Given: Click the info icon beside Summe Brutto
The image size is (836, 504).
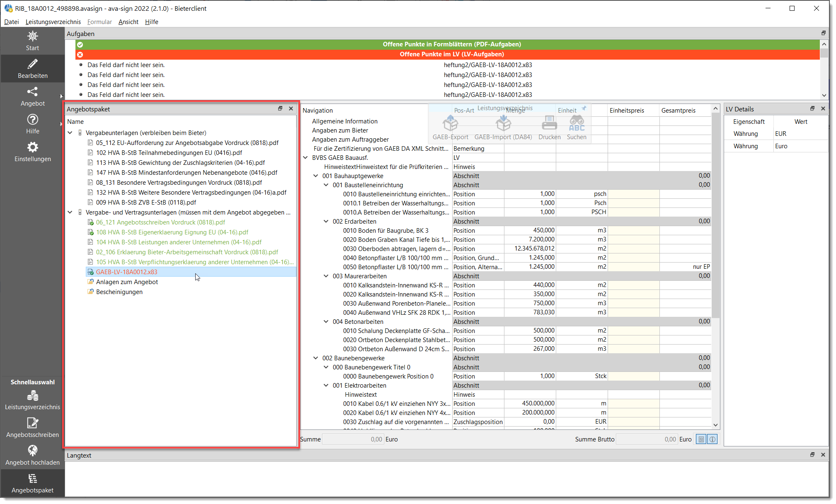Looking at the screenshot, I should point(712,439).
